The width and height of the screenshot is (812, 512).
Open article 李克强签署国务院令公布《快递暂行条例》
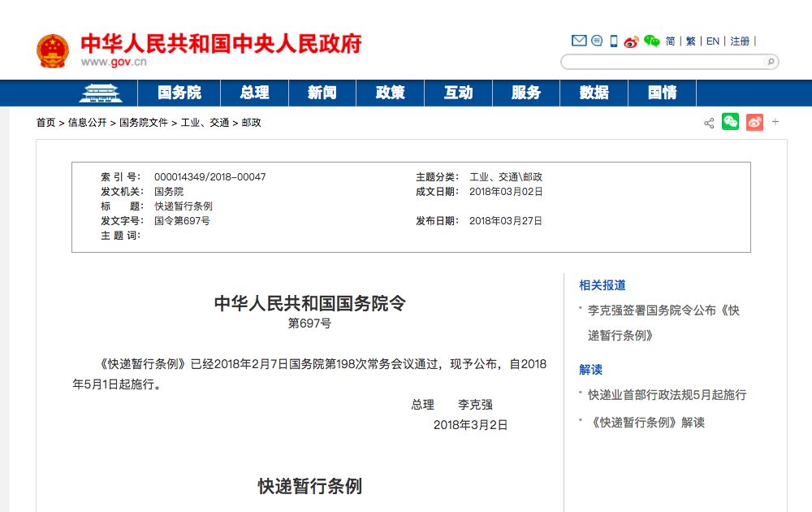point(663,323)
